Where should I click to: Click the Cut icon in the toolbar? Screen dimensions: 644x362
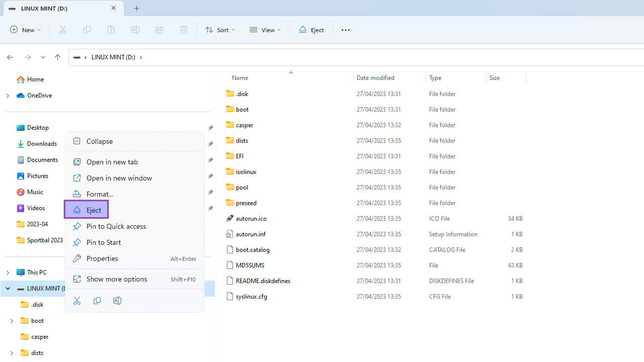63,30
